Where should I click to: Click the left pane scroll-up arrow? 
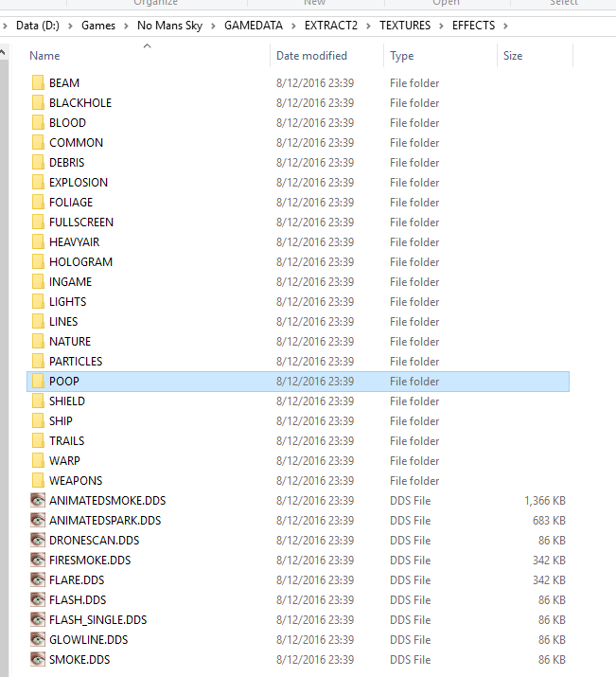coord(3,53)
